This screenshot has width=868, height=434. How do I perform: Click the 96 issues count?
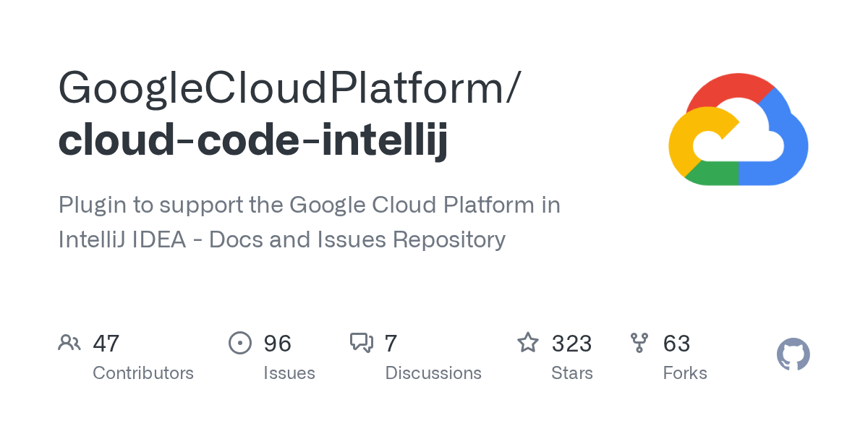coord(278,344)
